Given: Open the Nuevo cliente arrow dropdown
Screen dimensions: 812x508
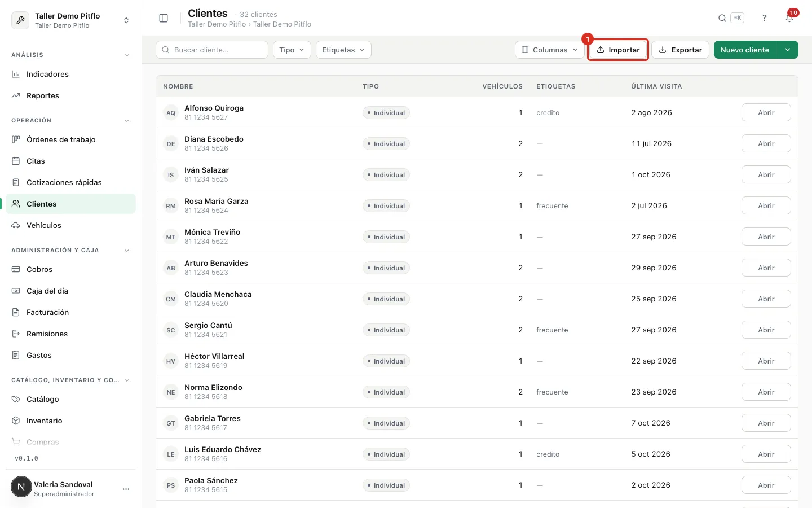Looking at the screenshot, I should [787, 50].
